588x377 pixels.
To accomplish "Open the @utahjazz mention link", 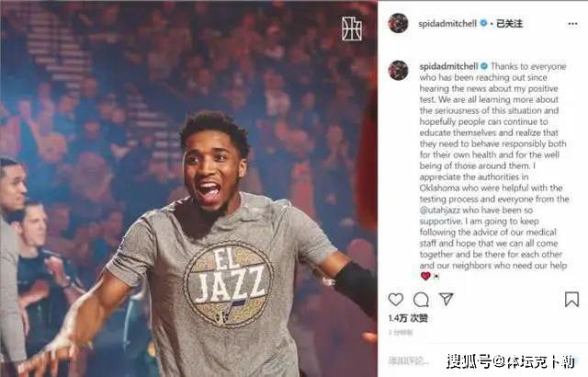I will tap(440, 210).
